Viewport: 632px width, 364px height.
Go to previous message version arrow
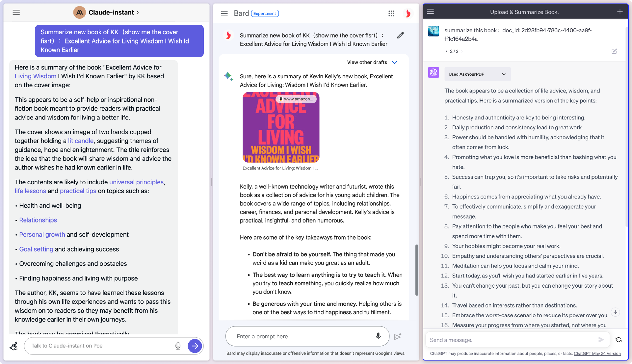pyautogui.click(x=446, y=51)
